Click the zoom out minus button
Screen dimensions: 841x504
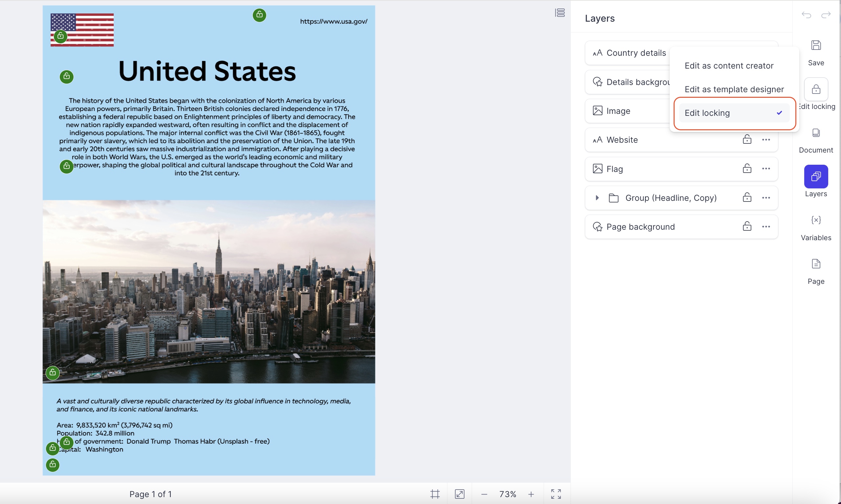pos(485,494)
